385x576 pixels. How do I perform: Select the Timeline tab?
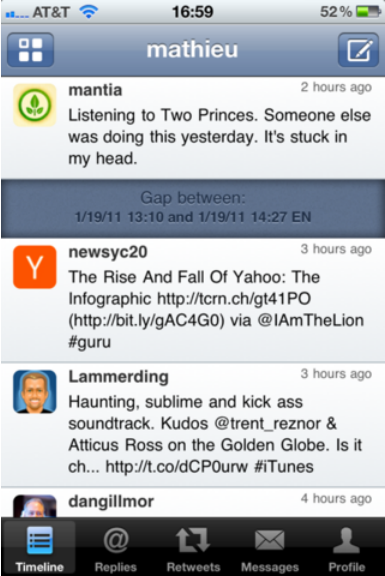tap(39, 548)
